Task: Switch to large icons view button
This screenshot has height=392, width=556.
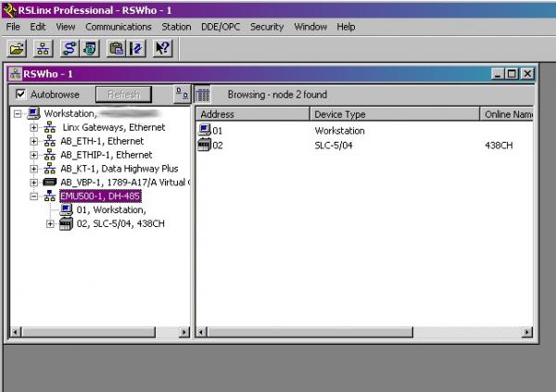Action: tap(183, 94)
